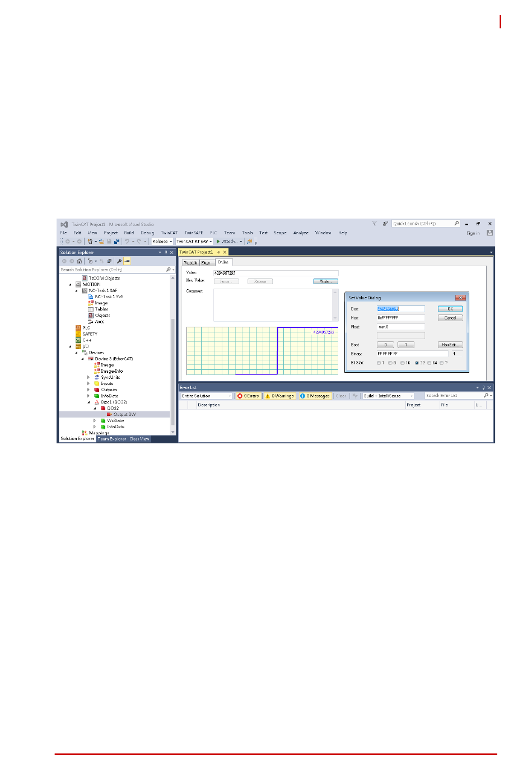Click the Save All toolbar icon
Viewport: 532px width, 774px height.
click(x=116, y=242)
